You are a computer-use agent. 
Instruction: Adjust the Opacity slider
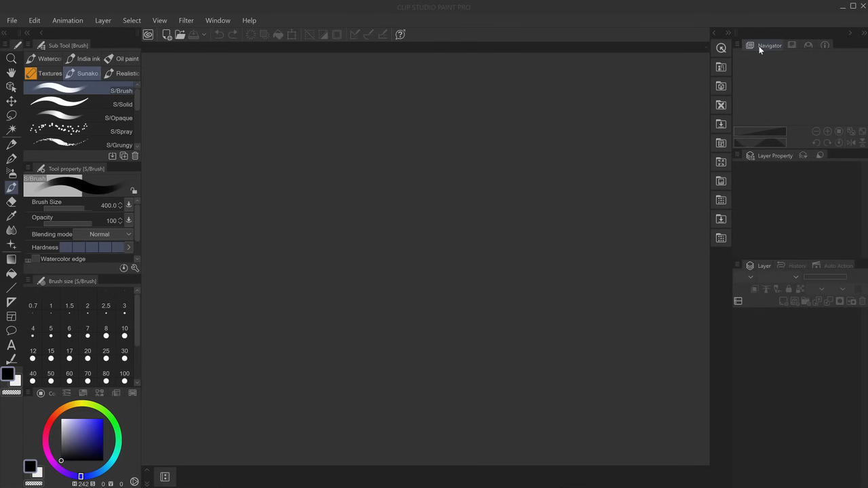pyautogui.click(x=67, y=223)
